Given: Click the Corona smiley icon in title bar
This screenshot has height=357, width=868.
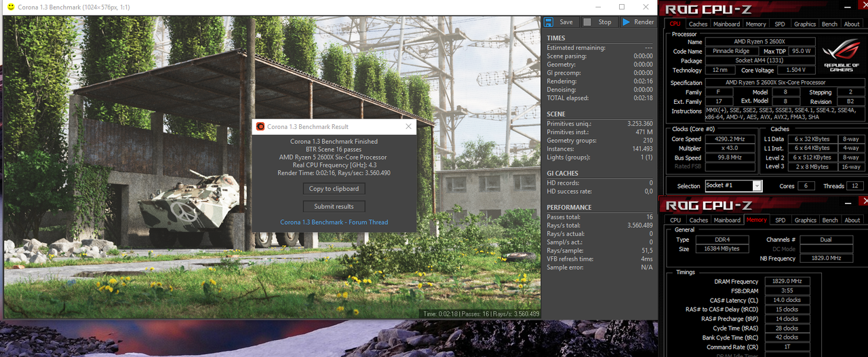Looking at the screenshot, I should [9, 7].
